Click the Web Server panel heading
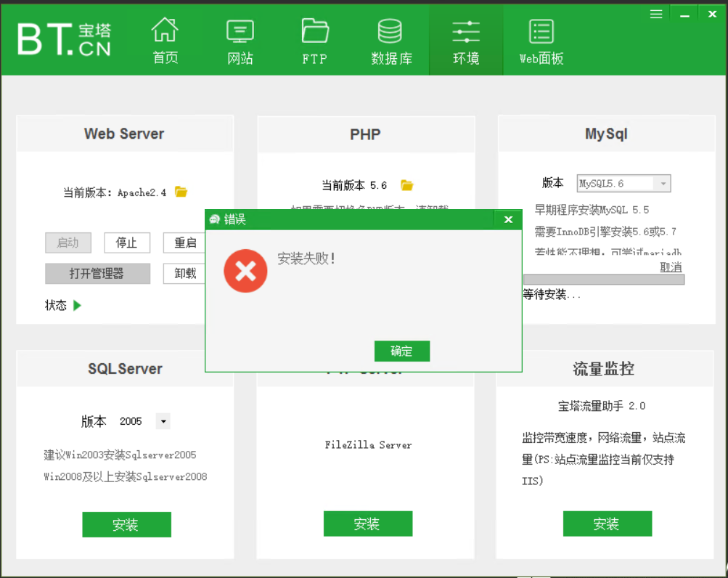 [x=124, y=134]
